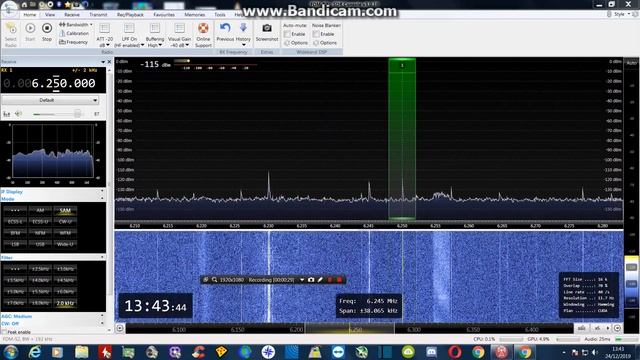Click the Auto button beside spectrum scale
This screenshot has width=640, height=360.
click(631, 62)
